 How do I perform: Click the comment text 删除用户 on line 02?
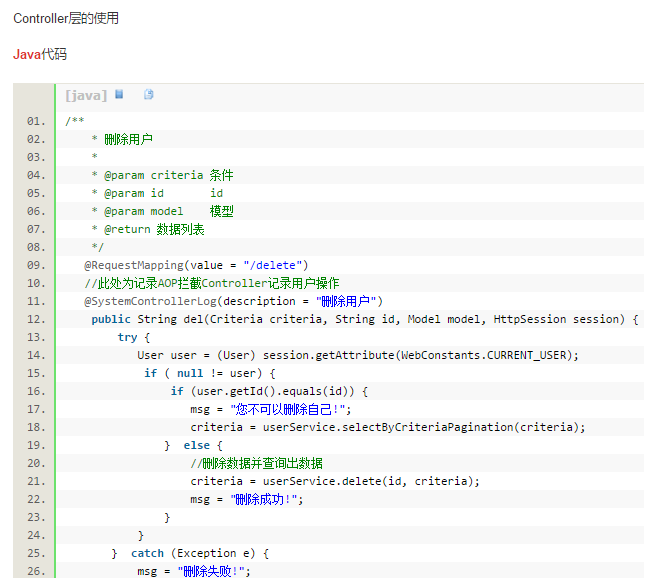tap(128, 139)
